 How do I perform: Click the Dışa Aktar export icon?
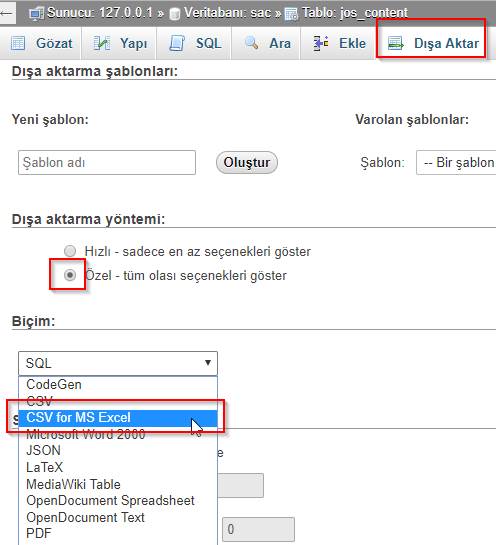tap(396, 43)
